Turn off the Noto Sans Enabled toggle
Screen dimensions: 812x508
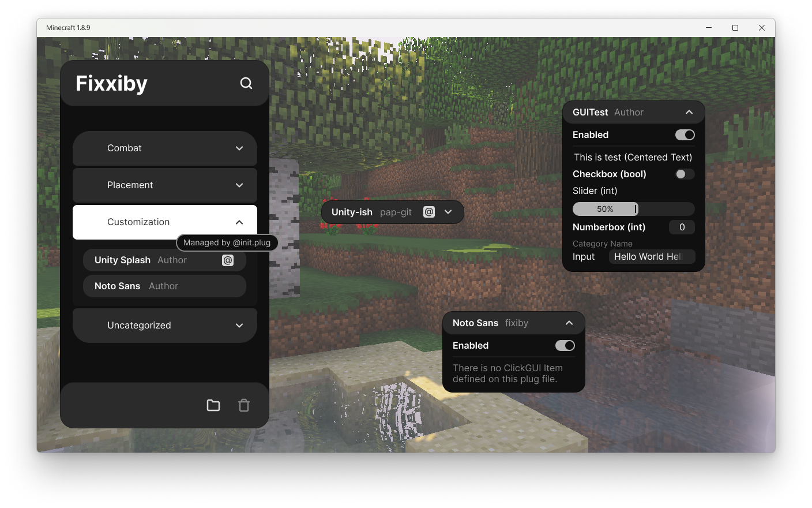[565, 345]
